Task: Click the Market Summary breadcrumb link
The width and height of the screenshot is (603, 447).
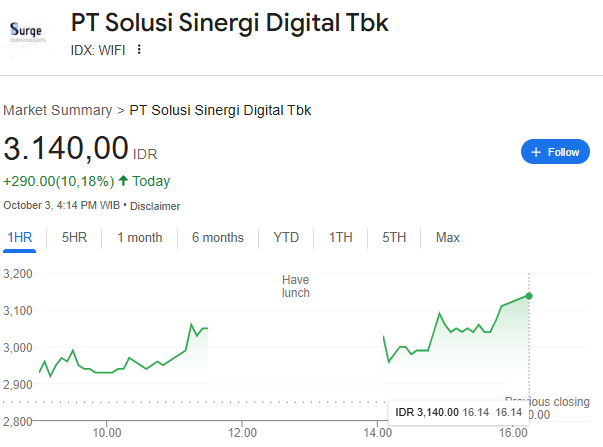Action: [58, 110]
